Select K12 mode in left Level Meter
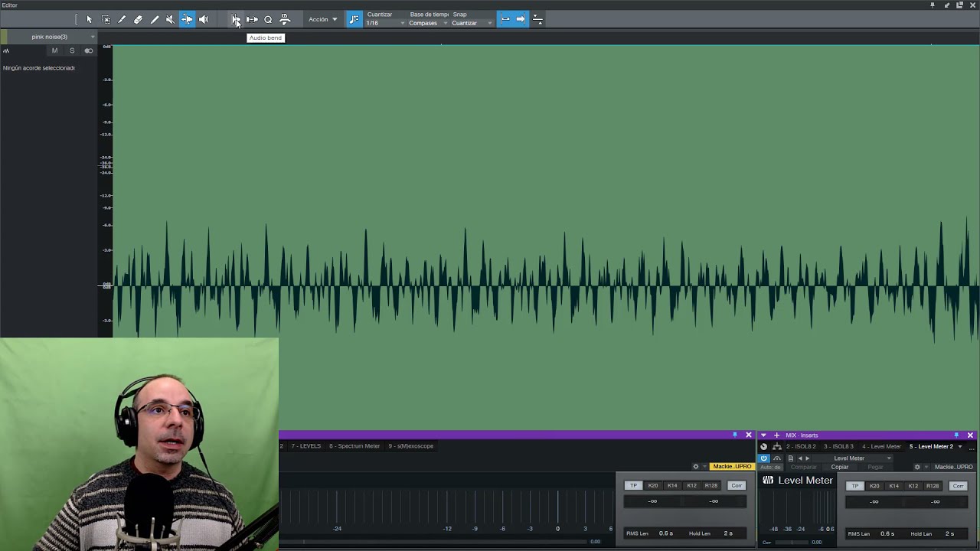This screenshot has height=551, width=980. [691, 486]
